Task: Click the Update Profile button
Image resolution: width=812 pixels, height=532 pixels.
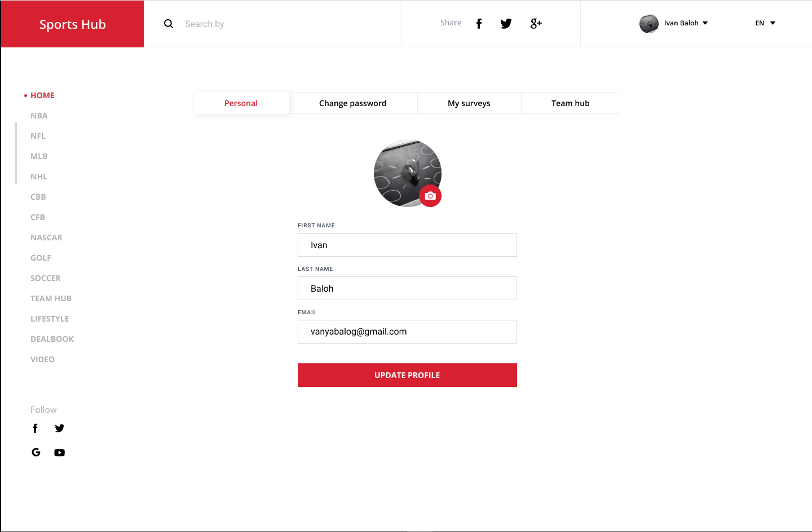Action: pos(407,375)
